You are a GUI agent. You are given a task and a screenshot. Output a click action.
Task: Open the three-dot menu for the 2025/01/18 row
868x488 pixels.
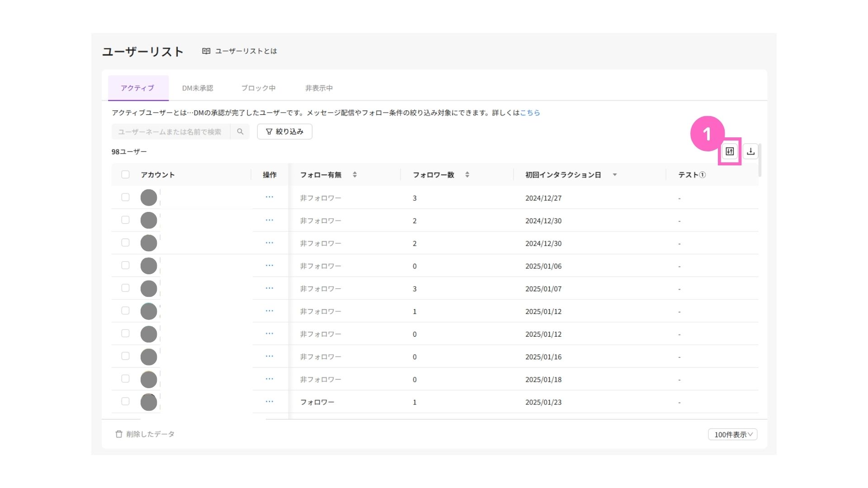coord(269,379)
